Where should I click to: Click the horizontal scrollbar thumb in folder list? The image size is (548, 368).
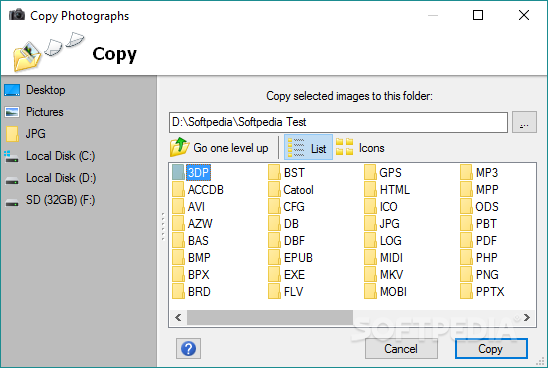270,317
